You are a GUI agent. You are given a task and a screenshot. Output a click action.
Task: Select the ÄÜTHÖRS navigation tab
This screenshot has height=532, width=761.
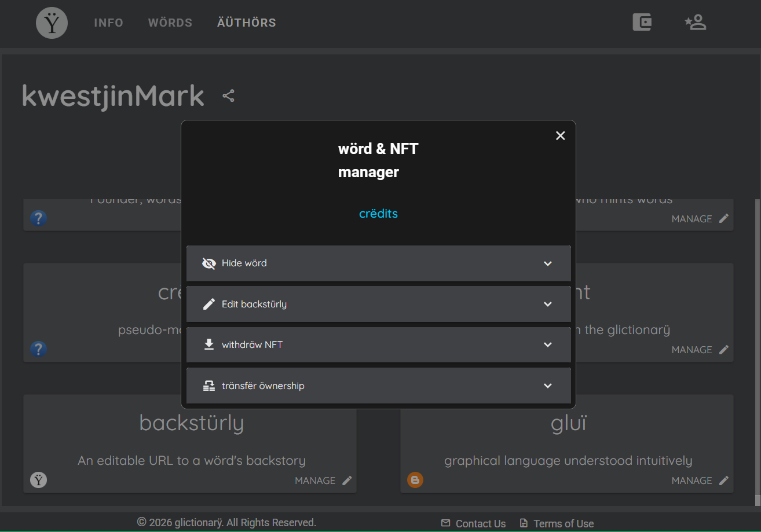click(x=247, y=23)
